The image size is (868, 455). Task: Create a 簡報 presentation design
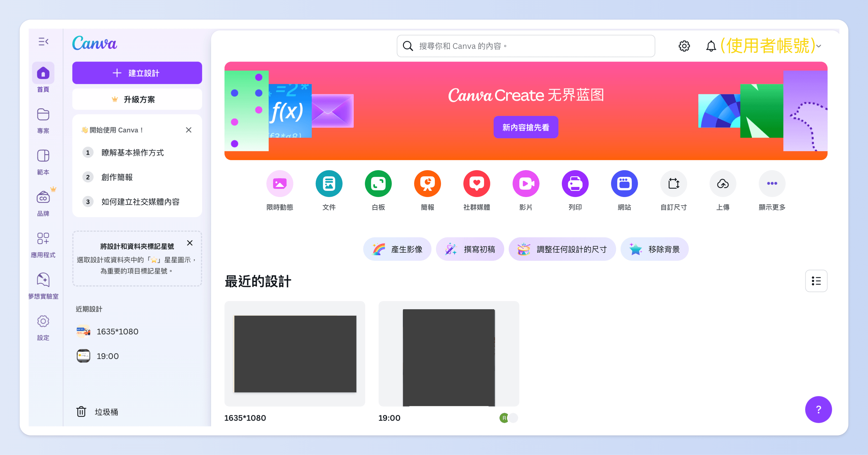point(427,191)
